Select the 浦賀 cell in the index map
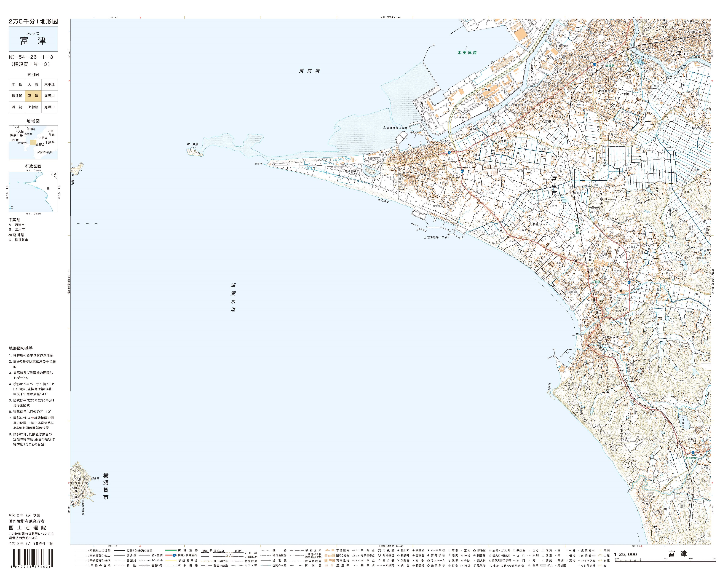 17,107
